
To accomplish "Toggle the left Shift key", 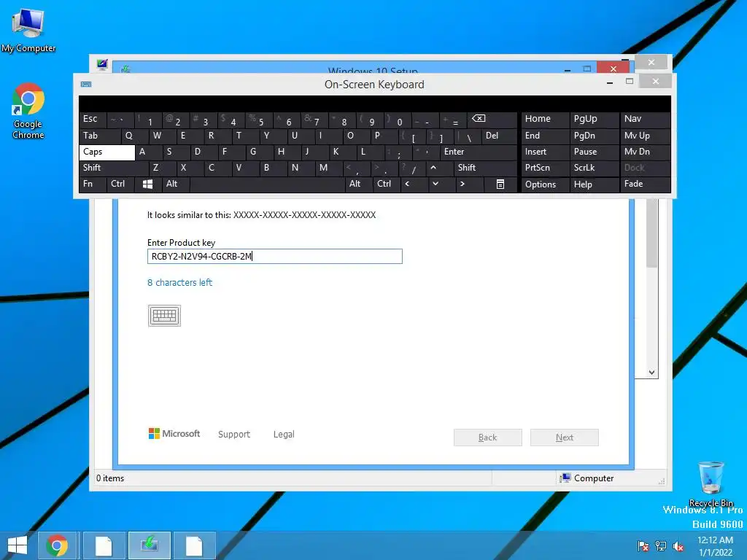I will click(x=114, y=168).
